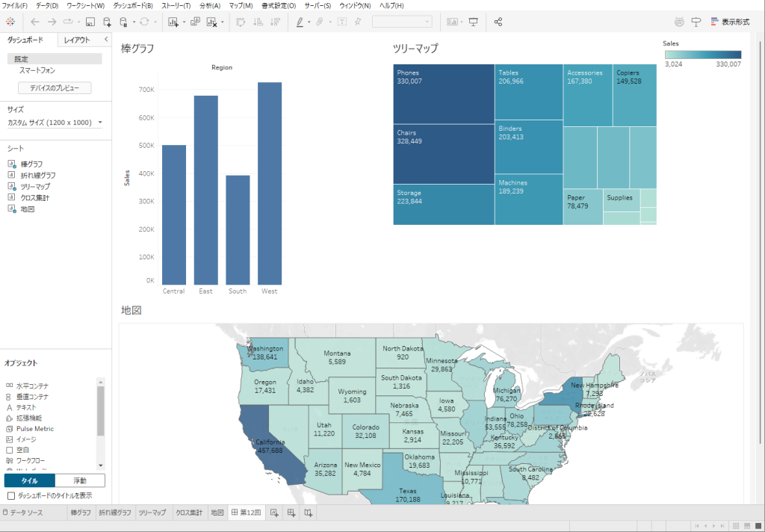Click the Share workbook icon
This screenshot has width=765, height=532.
click(x=498, y=22)
